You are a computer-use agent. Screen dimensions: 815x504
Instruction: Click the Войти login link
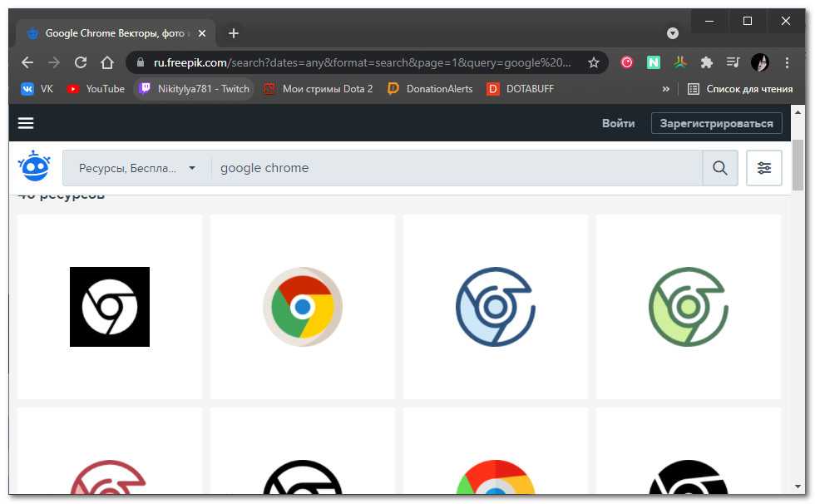click(618, 123)
